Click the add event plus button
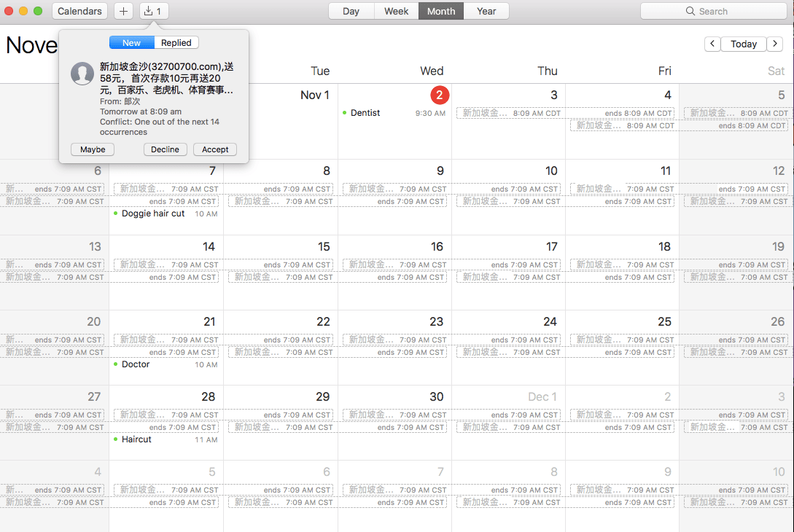 pyautogui.click(x=123, y=11)
